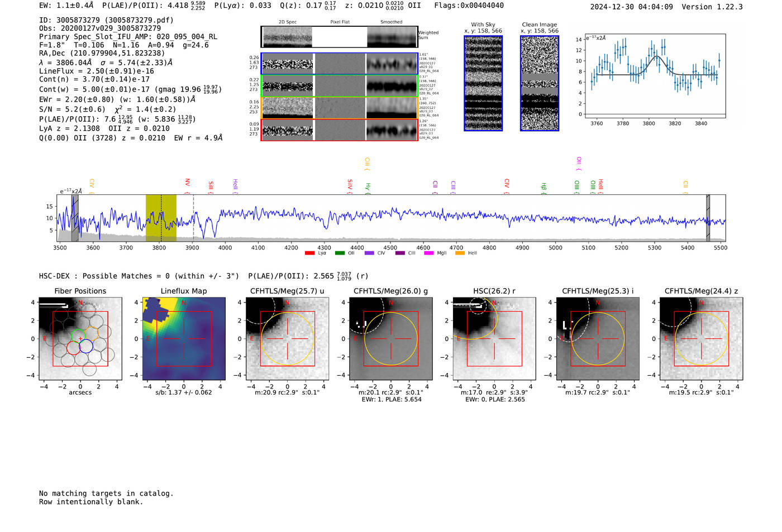Click the 'EWr: 1, PLAE: 5.654' caption
This screenshot has width=782, height=532.
[392, 400]
